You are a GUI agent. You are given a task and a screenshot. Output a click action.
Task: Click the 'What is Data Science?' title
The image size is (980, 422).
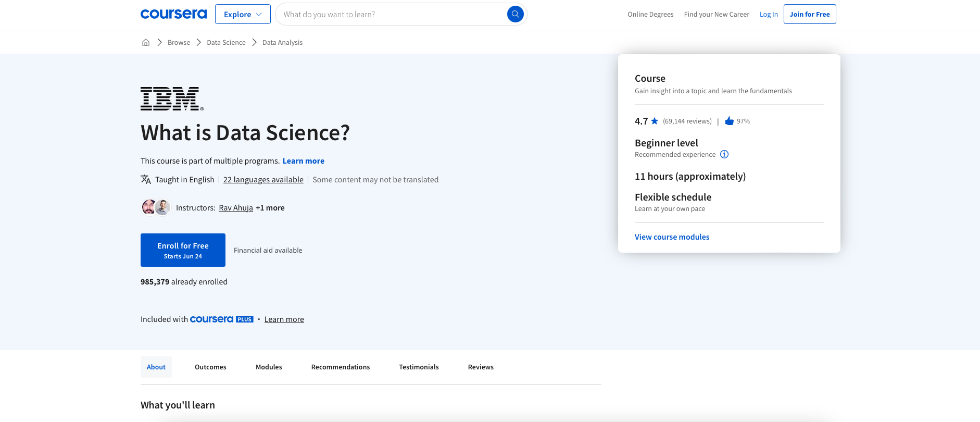245,133
